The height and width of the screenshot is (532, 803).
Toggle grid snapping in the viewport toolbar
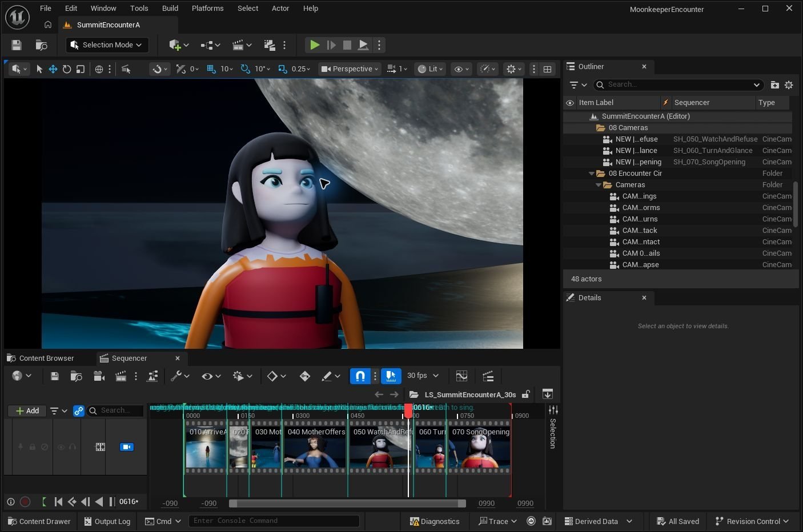(211, 69)
